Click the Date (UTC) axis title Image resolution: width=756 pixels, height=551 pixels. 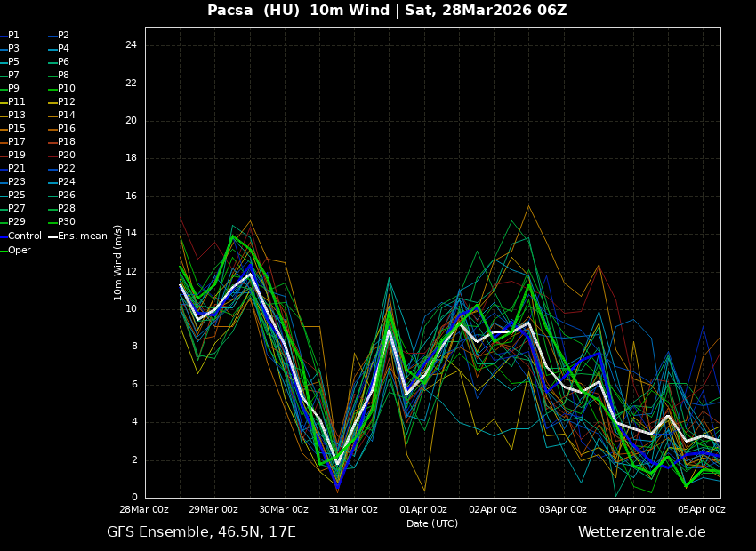432,524
